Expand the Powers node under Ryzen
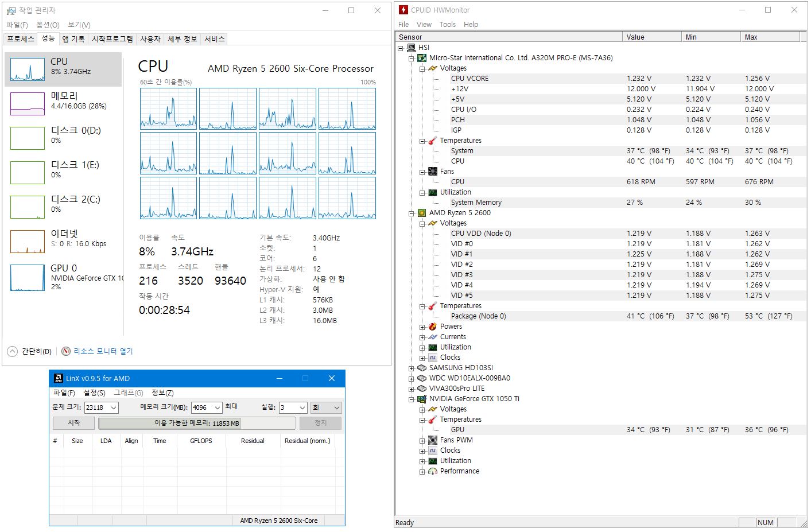Image resolution: width=811 pixels, height=532 pixels. 422,327
